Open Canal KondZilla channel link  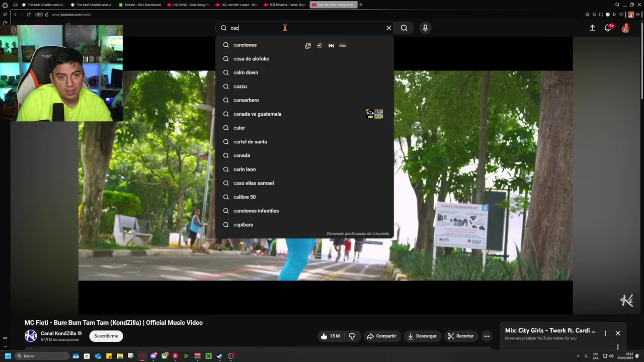[x=58, y=333]
